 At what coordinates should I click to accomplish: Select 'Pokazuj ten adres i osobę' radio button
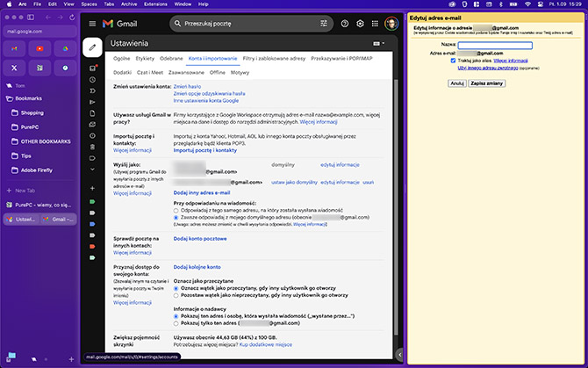pyautogui.click(x=176, y=316)
